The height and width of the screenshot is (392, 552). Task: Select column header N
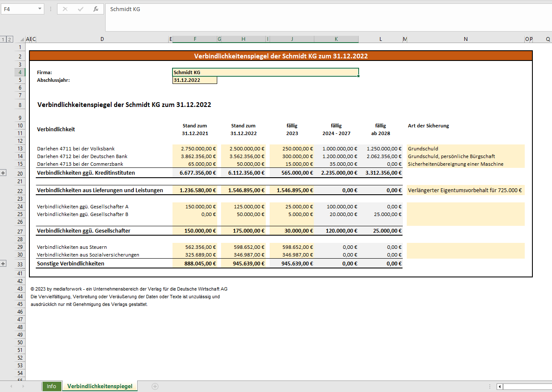click(x=466, y=39)
